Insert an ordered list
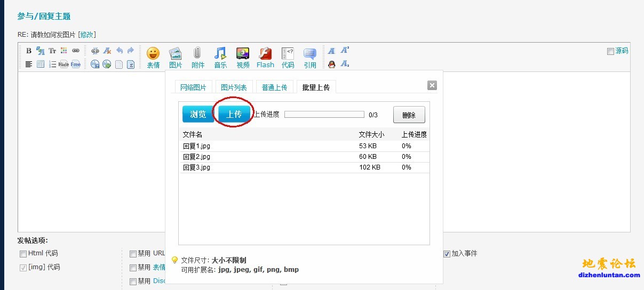Viewport: 644px width, 290px height. (52, 64)
